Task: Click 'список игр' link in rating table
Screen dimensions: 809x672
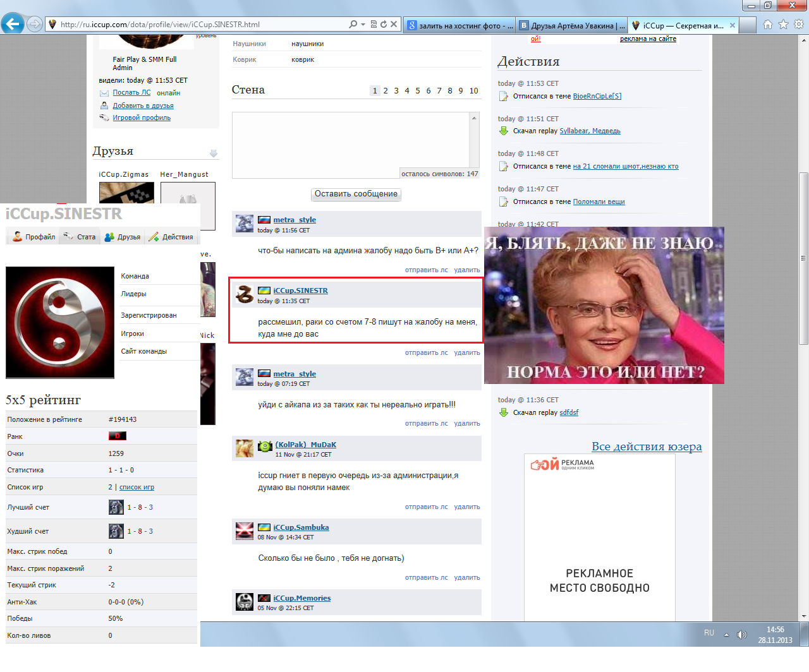Action: (x=137, y=487)
